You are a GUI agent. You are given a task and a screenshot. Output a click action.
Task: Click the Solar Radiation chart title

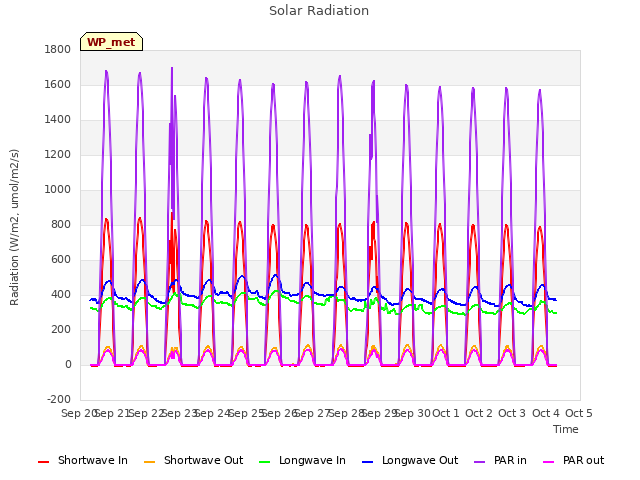(319, 11)
